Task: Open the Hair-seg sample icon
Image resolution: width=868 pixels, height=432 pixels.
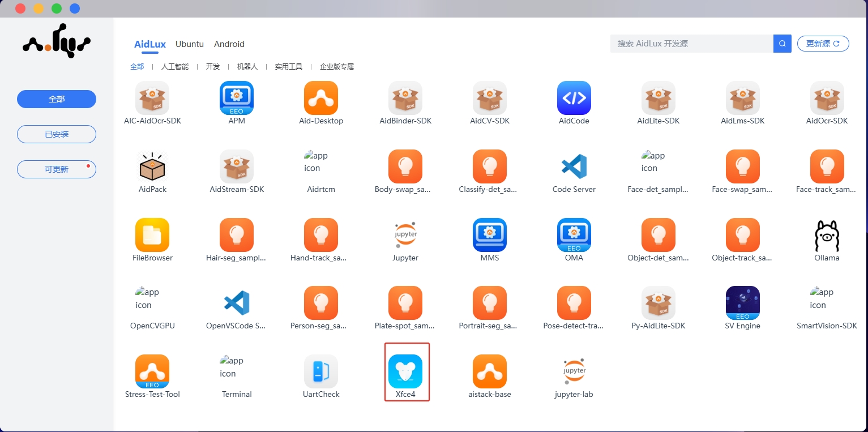Action: coord(237,235)
